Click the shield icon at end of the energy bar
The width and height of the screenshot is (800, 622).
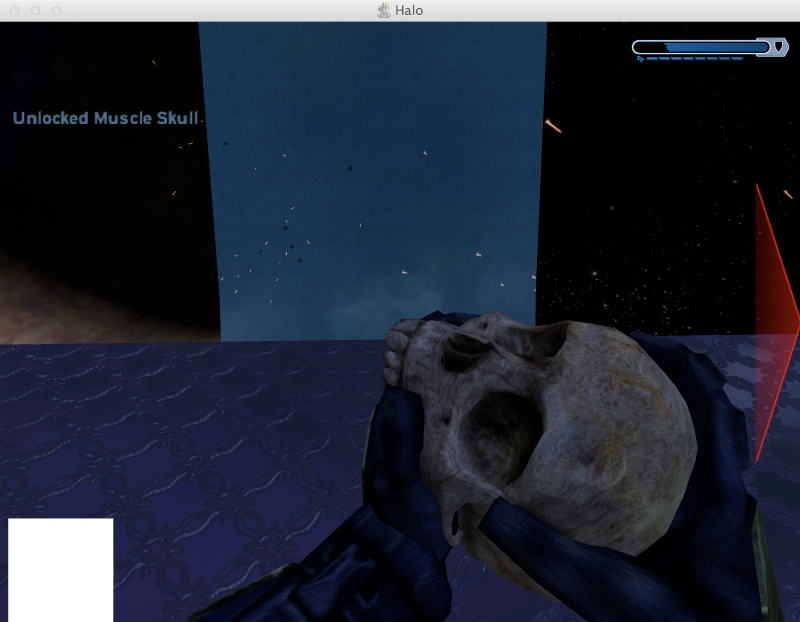click(779, 47)
